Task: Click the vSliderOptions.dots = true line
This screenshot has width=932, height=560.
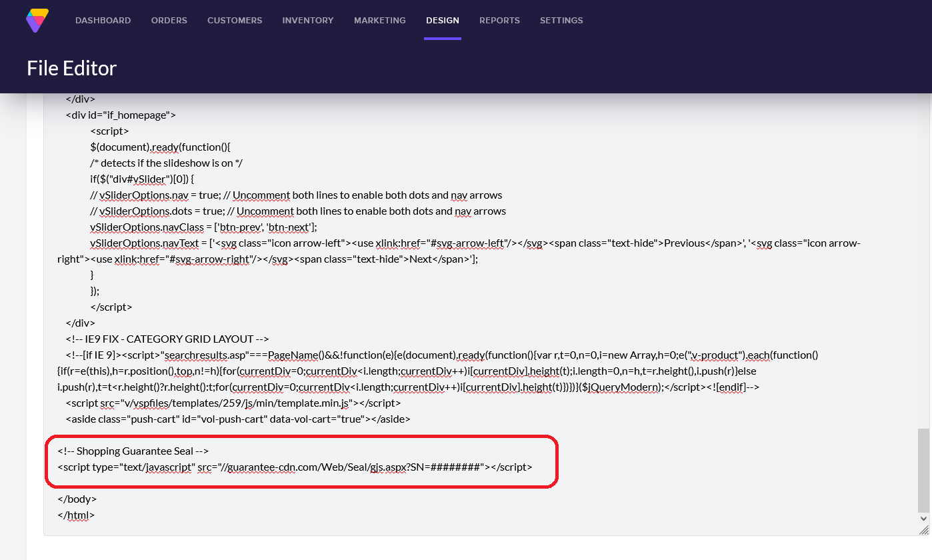Action: [x=298, y=211]
